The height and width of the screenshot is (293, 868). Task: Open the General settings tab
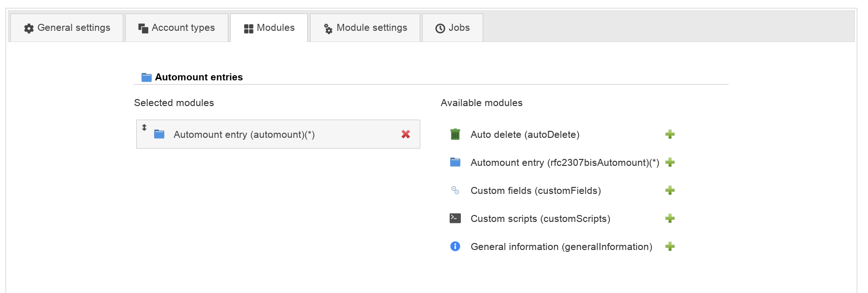tap(67, 28)
